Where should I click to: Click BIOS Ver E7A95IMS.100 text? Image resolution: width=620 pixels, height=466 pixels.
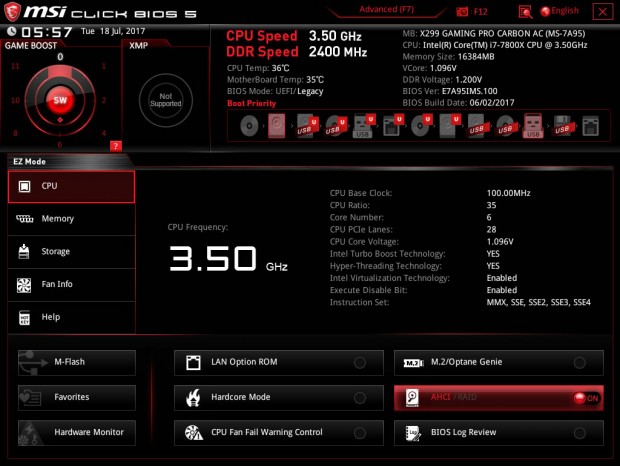click(x=450, y=91)
